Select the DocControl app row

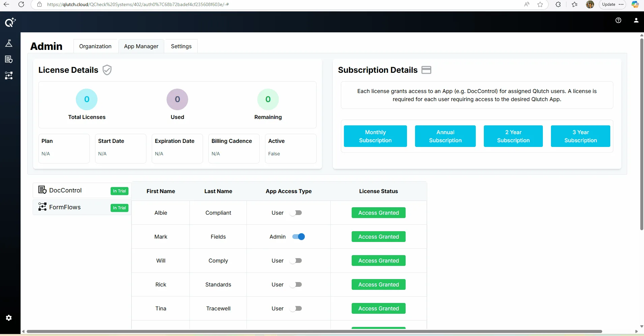coord(82,190)
